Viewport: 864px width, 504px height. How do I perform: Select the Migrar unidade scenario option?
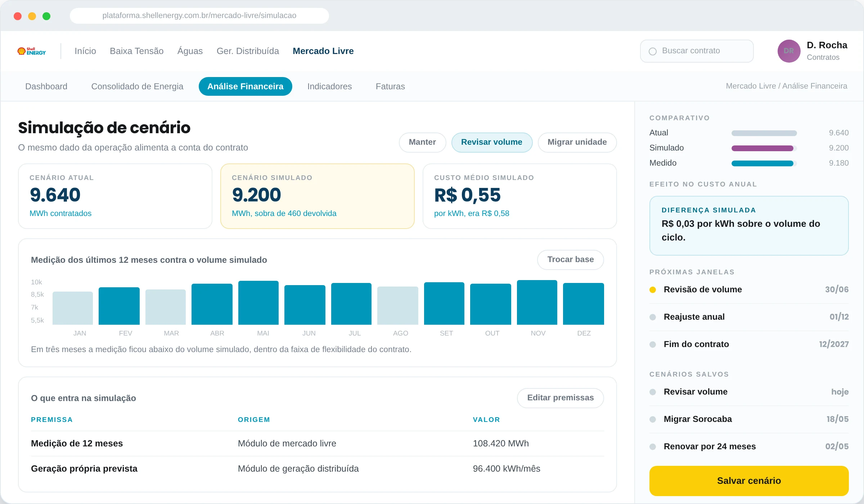(577, 142)
